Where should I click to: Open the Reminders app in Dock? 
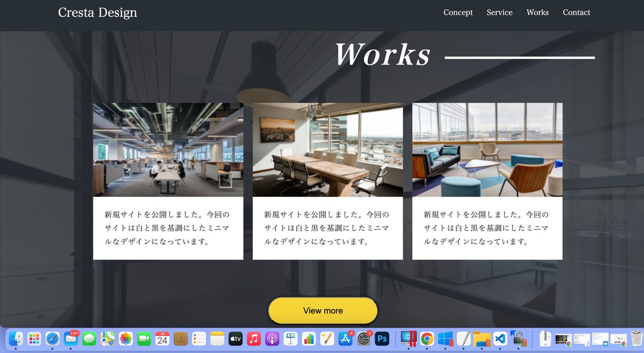pyautogui.click(x=199, y=339)
